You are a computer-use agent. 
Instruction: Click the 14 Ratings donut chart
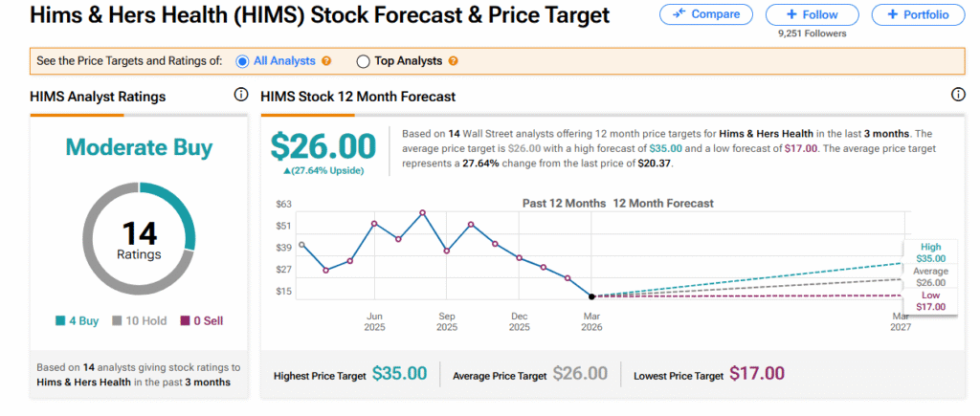tap(139, 238)
